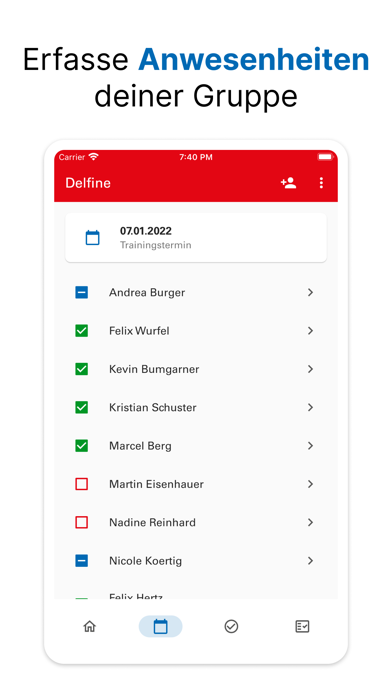Select the name Felix Wurfel
This screenshot has width=392, height=696.
[139, 331]
